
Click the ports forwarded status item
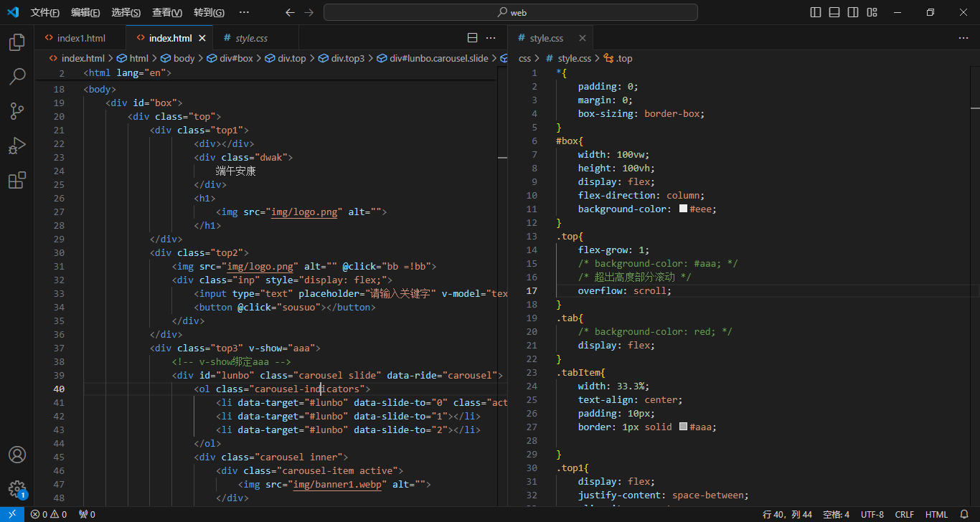pyautogui.click(x=87, y=514)
